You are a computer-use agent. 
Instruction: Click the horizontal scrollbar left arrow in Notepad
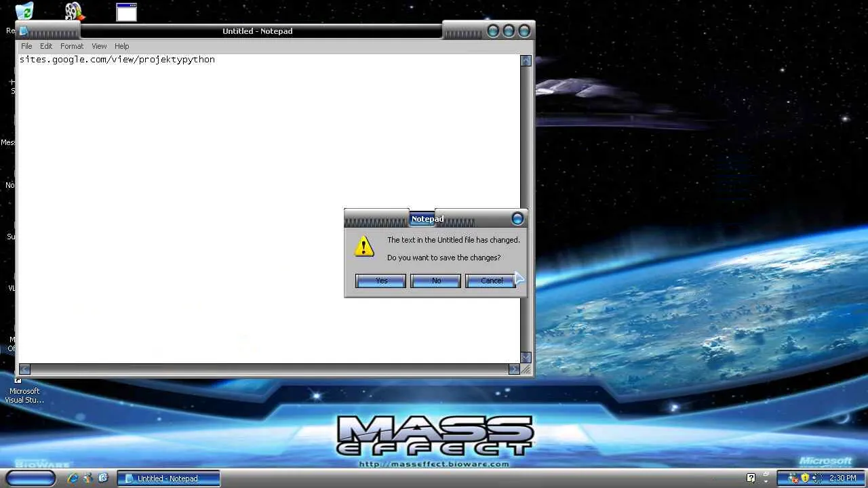24,369
